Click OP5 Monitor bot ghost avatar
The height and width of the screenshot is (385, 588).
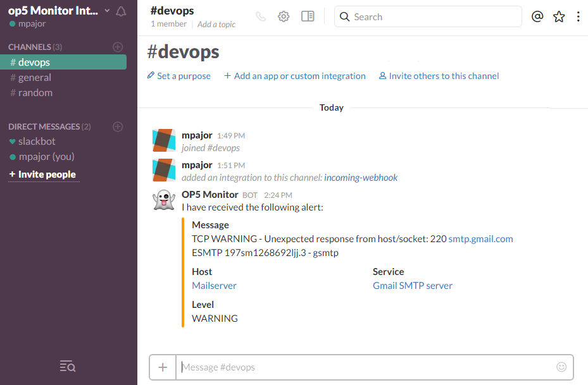(x=164, y=200)
